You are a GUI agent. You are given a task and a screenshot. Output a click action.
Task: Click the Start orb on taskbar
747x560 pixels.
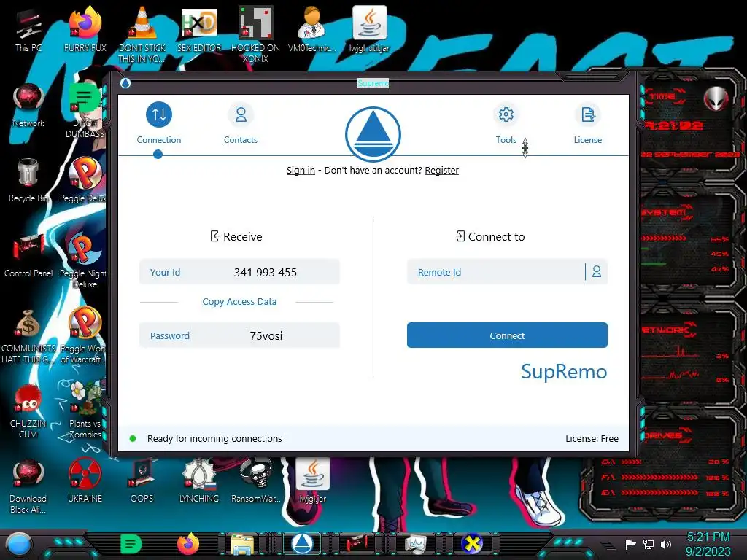18,544
